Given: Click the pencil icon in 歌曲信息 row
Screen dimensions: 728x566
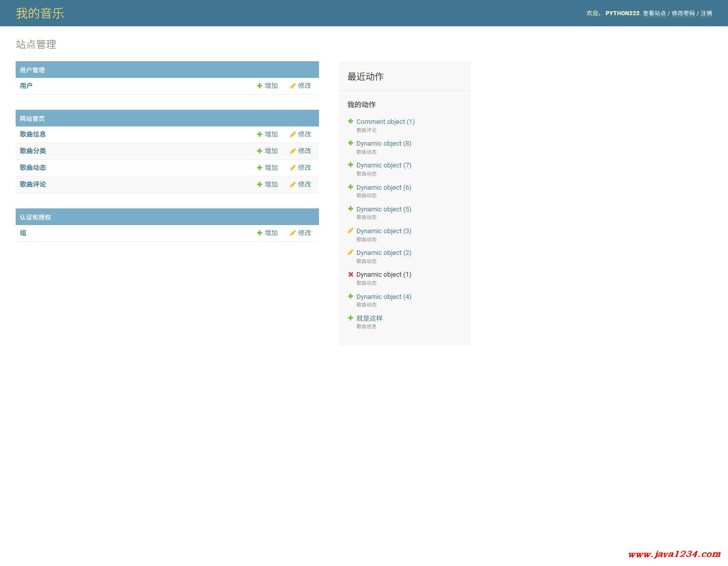Looking at the screenshot, I should pyautogui.click(x=293, y=135).
